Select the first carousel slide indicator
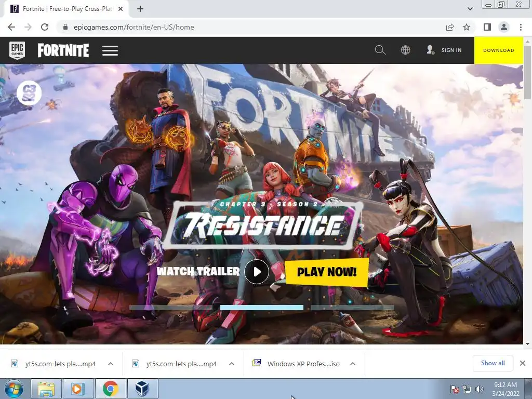This screenshot has width=532, height=399. coord(170,308)
